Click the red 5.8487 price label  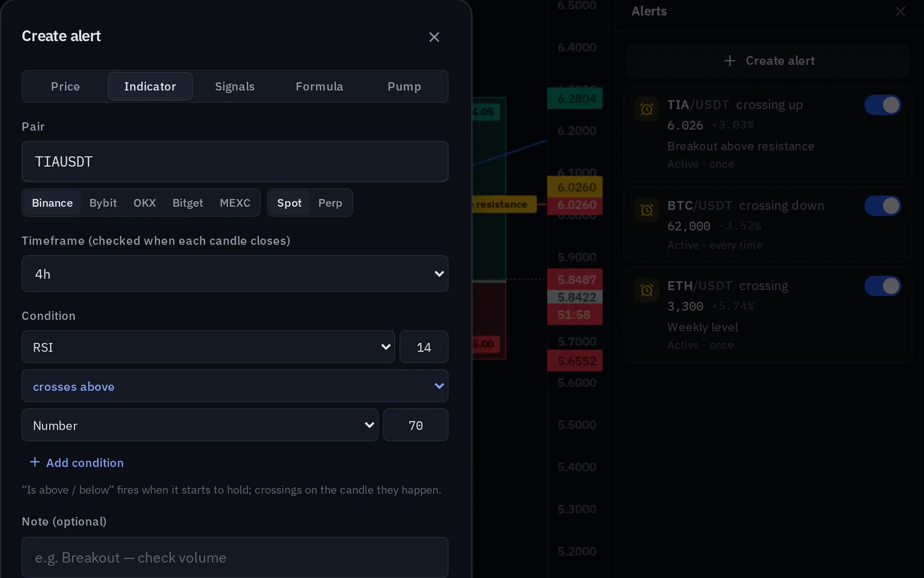point(575,280)
